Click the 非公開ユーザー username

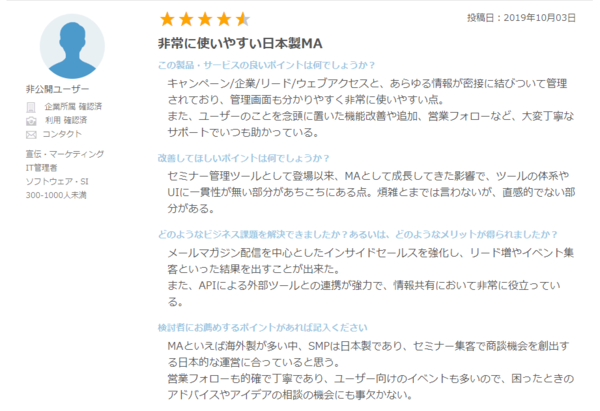click(x=57, y=89)
